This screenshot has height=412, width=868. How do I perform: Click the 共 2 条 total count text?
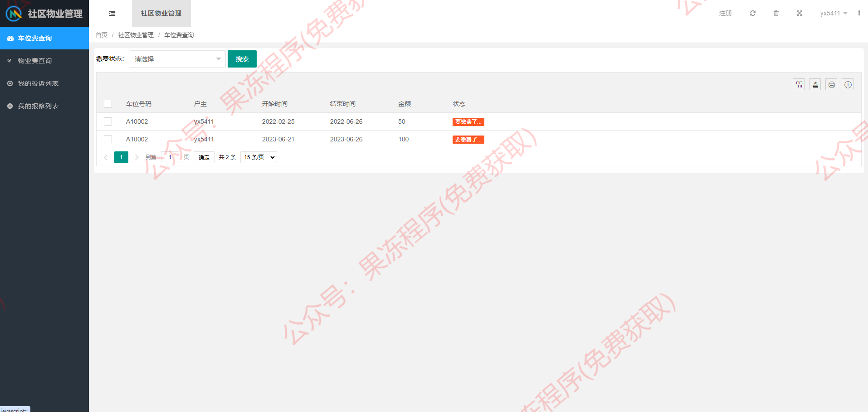pos(227,157)
